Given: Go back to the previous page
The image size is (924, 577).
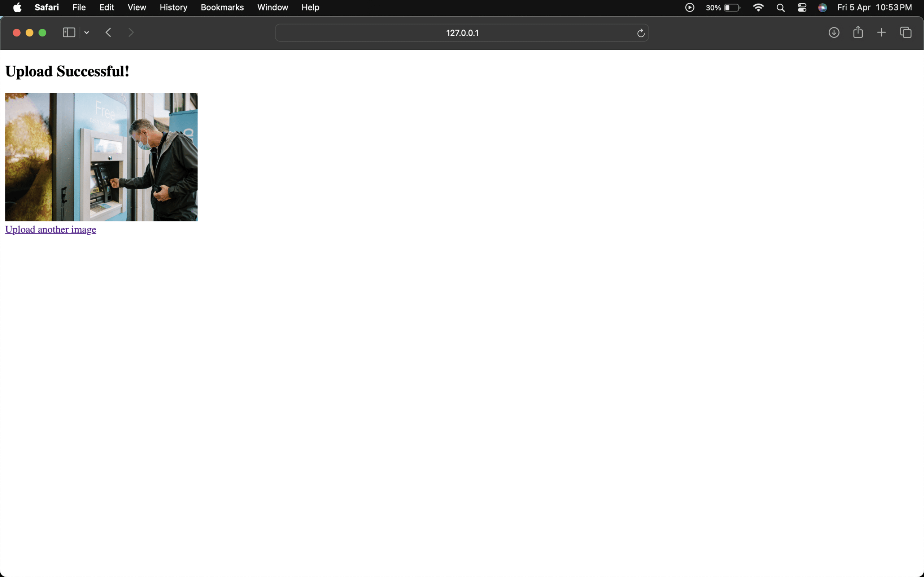Looking at the screenshot, I should click(x=108, y=32).
